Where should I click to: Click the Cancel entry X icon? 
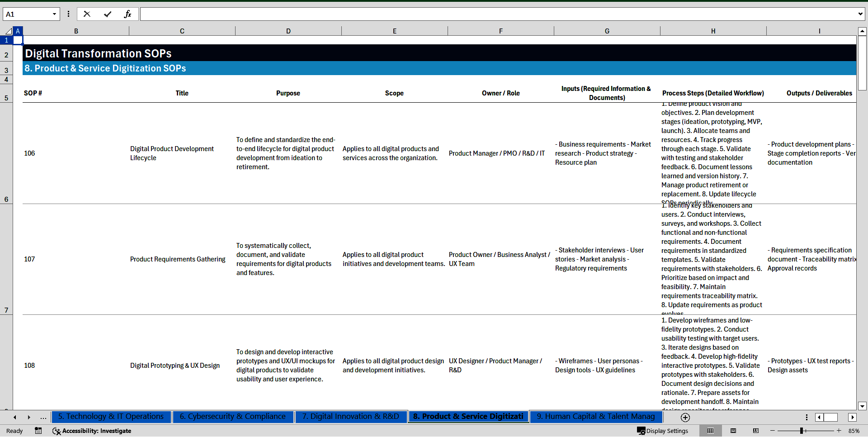tap(87, 14)
